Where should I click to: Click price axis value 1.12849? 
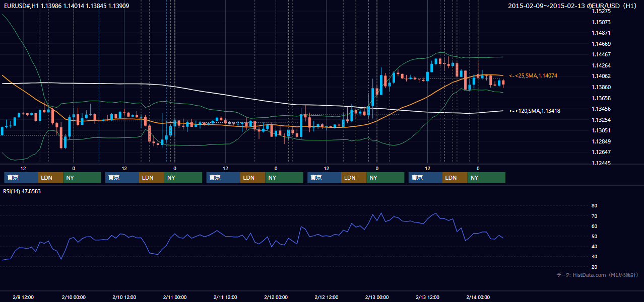tap(601, 141)
